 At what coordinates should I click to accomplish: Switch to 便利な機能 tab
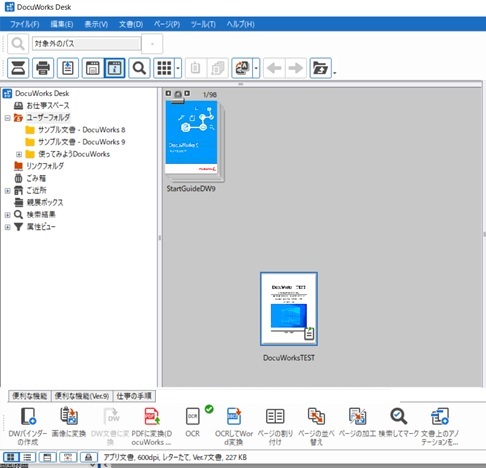pyautogui.click(x=29, y=396)
